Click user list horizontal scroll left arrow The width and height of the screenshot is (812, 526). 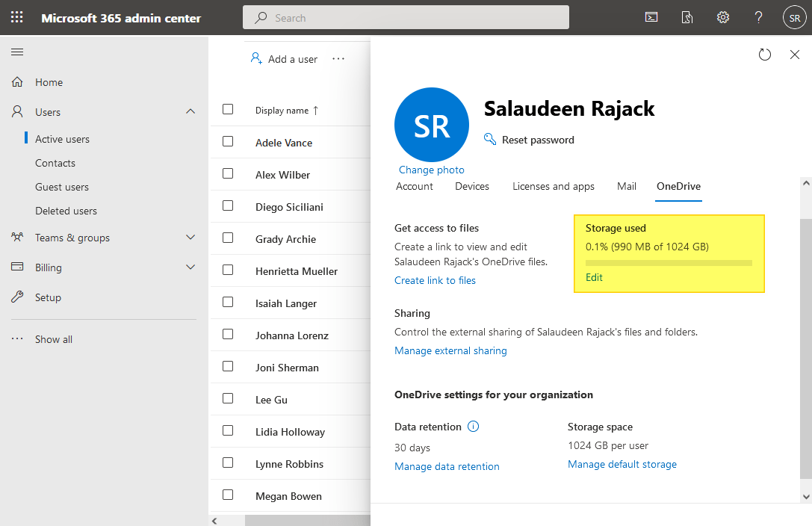click(x=214, y=520)
